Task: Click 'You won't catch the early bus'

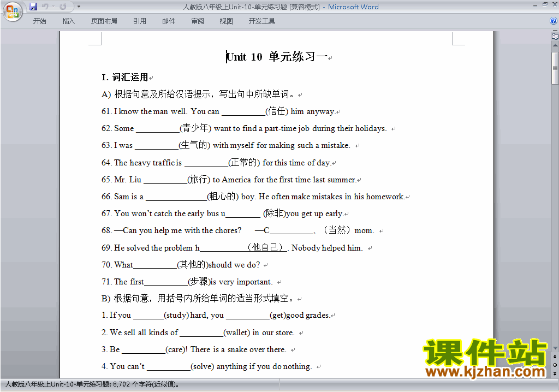Action: tap(166, 213)
